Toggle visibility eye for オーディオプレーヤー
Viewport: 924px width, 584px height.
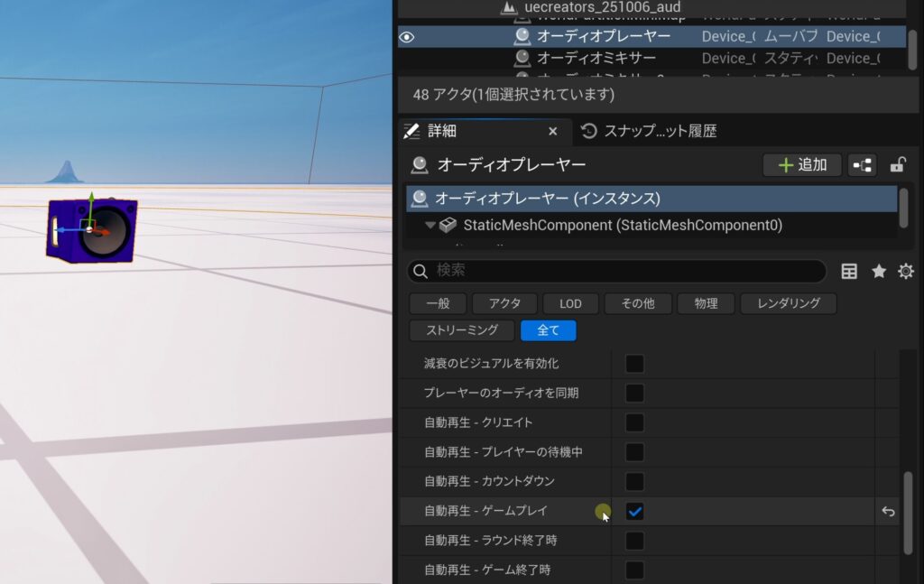click(x=407, y=37)
